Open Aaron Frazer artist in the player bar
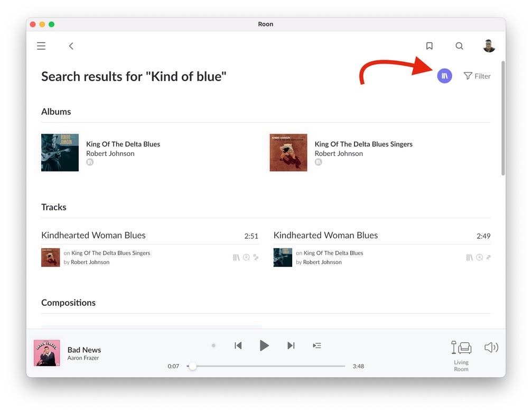Image resolution: width=532 pixels, height=412 pixels. tap(83, 358)
